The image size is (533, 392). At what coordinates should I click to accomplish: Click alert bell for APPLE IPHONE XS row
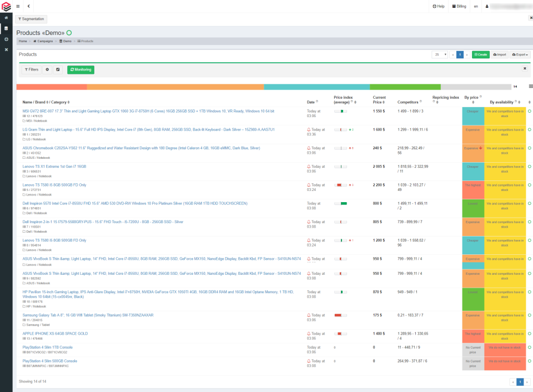[x=309, y=334]
